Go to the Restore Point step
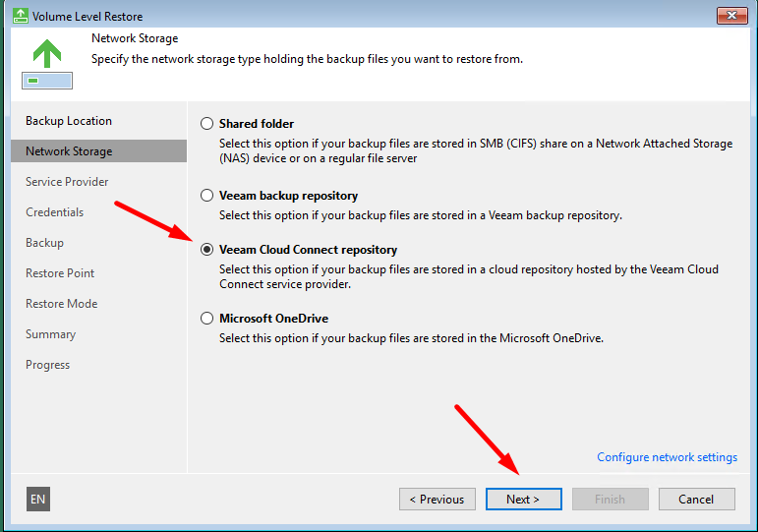758x532 pixels. [60, 273]
